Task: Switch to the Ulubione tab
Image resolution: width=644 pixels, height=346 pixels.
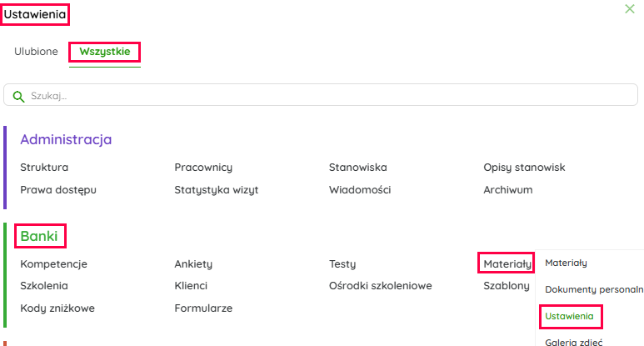Action: point(36,52)
